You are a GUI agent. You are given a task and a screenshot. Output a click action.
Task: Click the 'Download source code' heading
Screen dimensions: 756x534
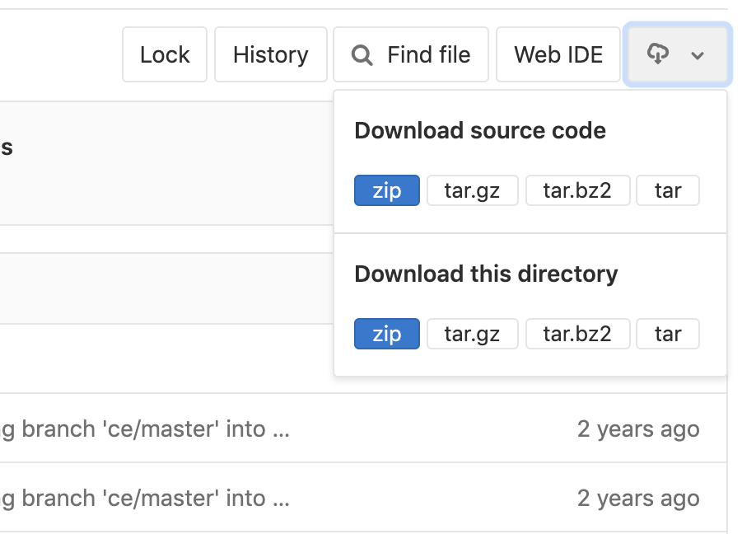pos(480,130)
